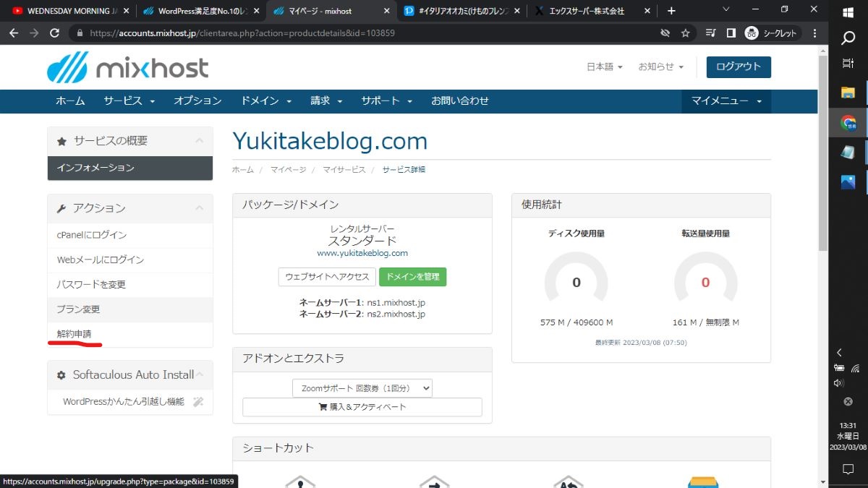Open the tab search chevron in Chrome

726,9
